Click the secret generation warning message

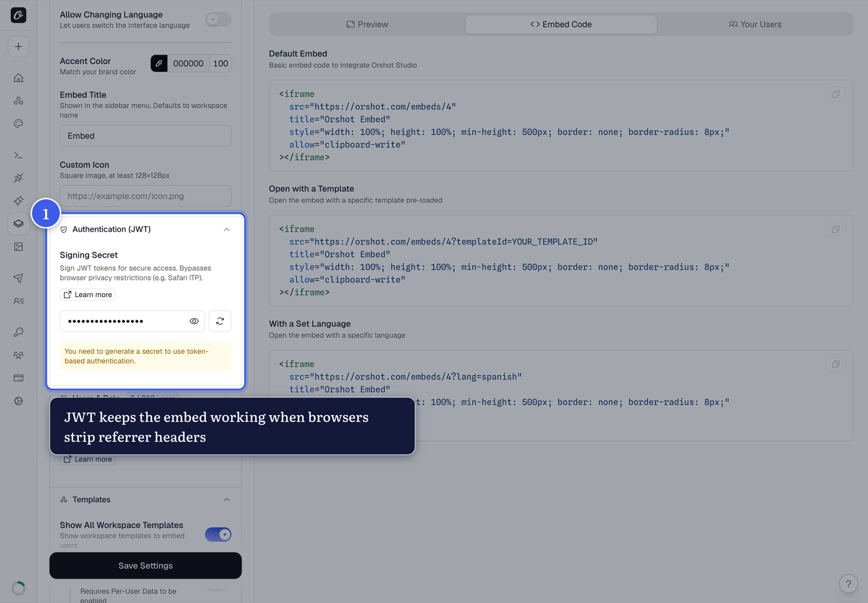[145, 356]
